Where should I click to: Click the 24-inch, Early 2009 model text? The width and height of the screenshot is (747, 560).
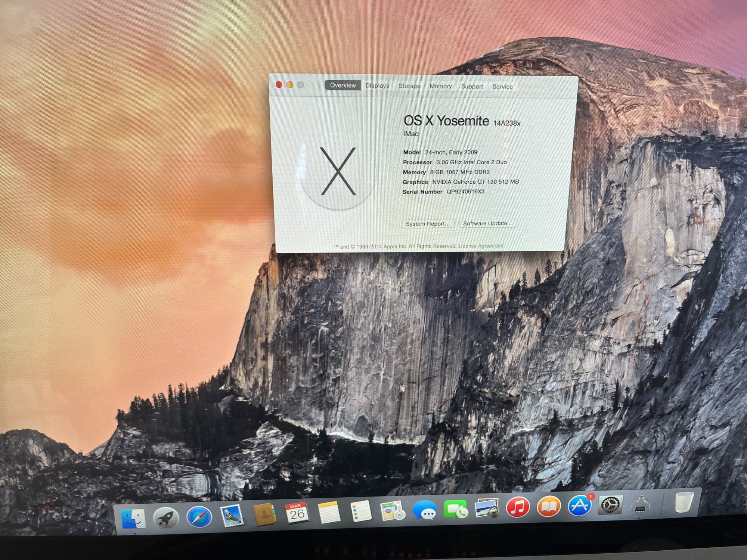tap(451, 152)
